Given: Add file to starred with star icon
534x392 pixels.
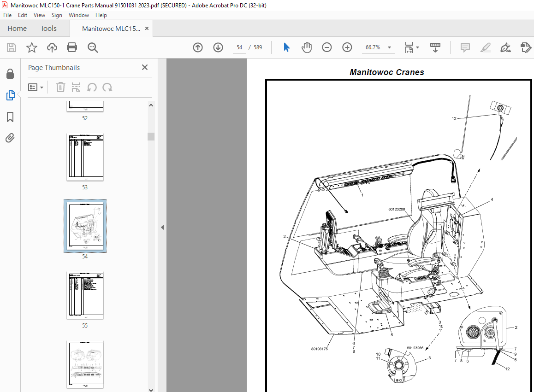Looking at the screenshot, I should [32, 47].
